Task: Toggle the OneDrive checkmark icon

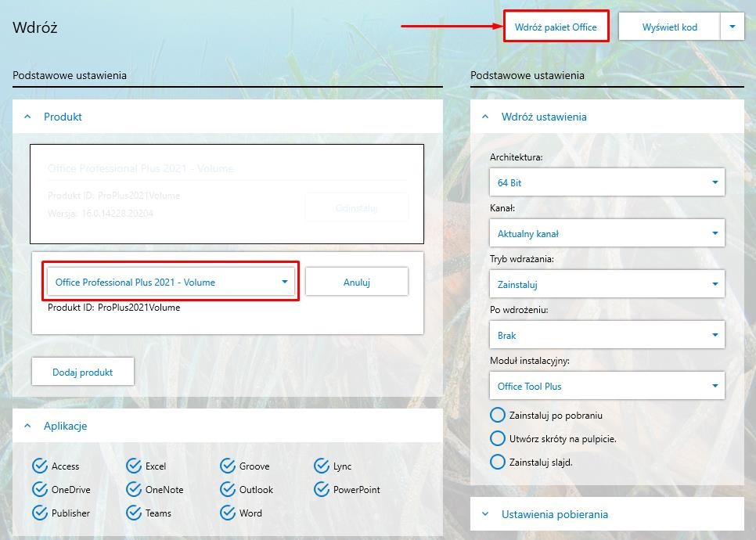Action: point(40,489)
